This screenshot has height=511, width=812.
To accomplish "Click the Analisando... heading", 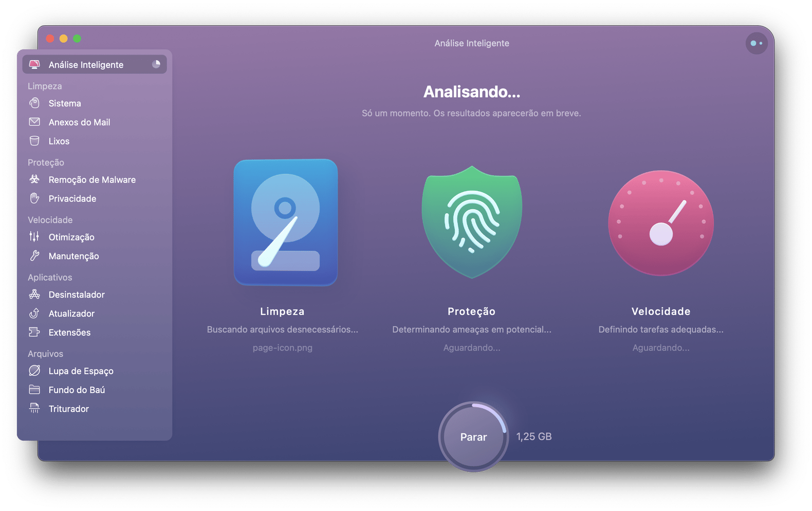I will click(472, 92).
